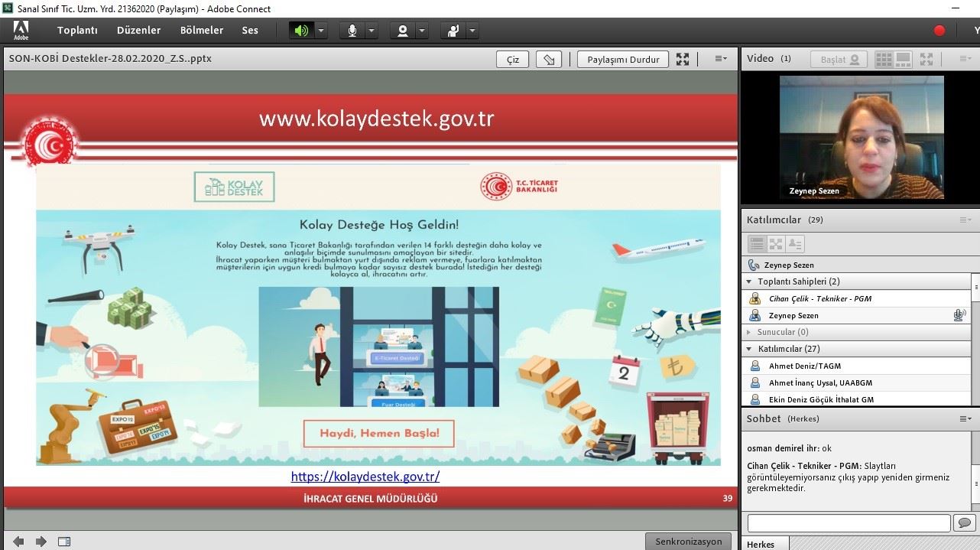Viewport: 980px width, 550px height.
Task: Click the Paylaşımı Durdur button
Action: point(623,60)
